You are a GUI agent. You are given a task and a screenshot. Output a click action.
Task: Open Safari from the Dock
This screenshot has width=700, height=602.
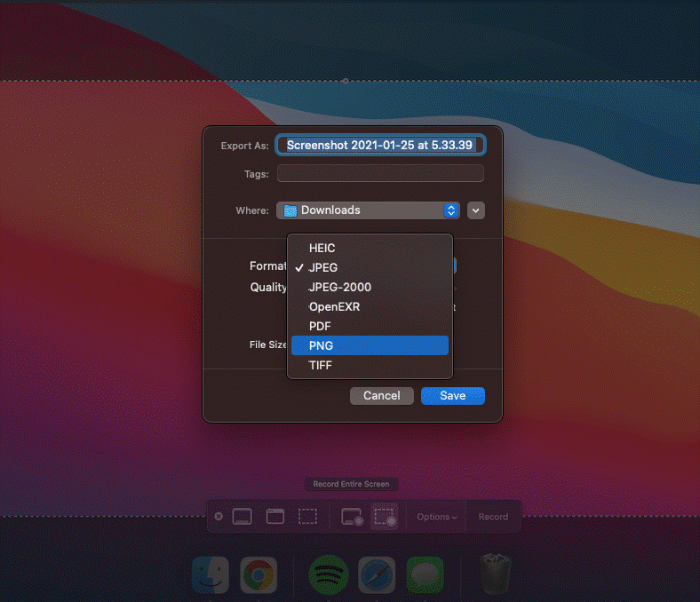pyautogui.click(x=377, y=574)
